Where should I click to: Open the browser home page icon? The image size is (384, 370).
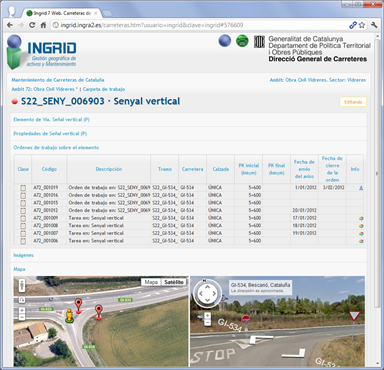click(43, 25)
